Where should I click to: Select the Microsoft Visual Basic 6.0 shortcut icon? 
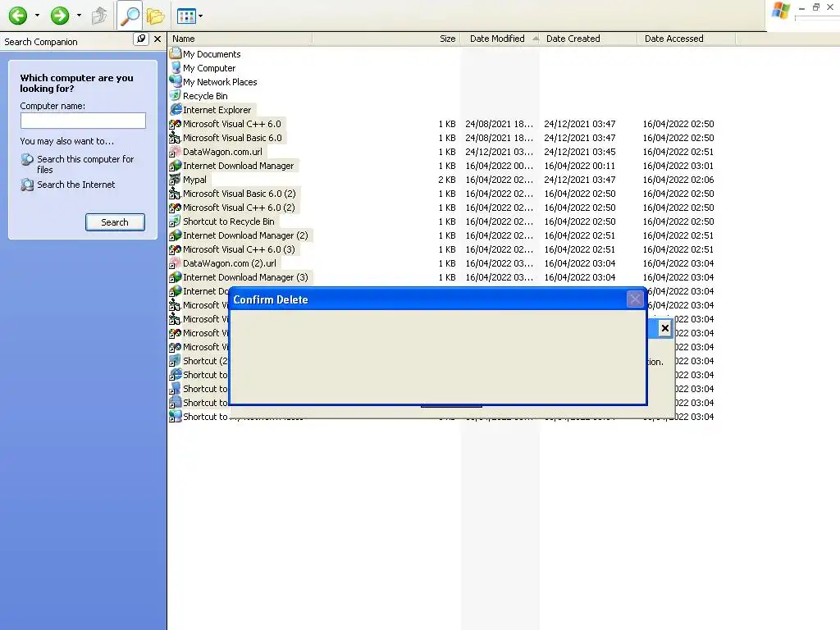pos(176,138)
